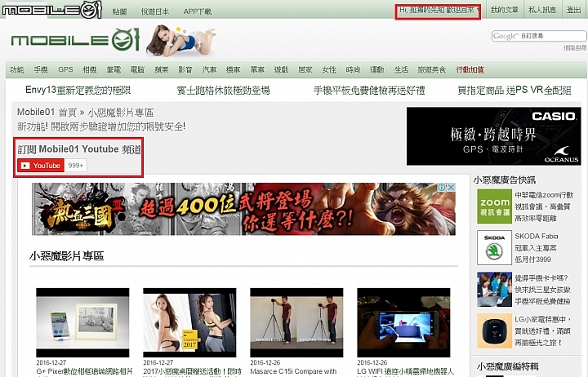
Task: Open 私人訊息 link
Action: 542,10
